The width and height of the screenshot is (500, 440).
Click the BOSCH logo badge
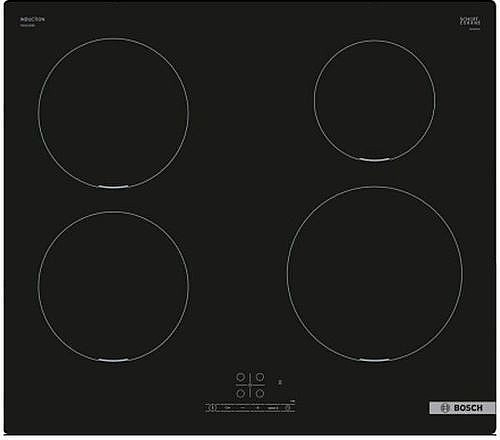(462, 408)
